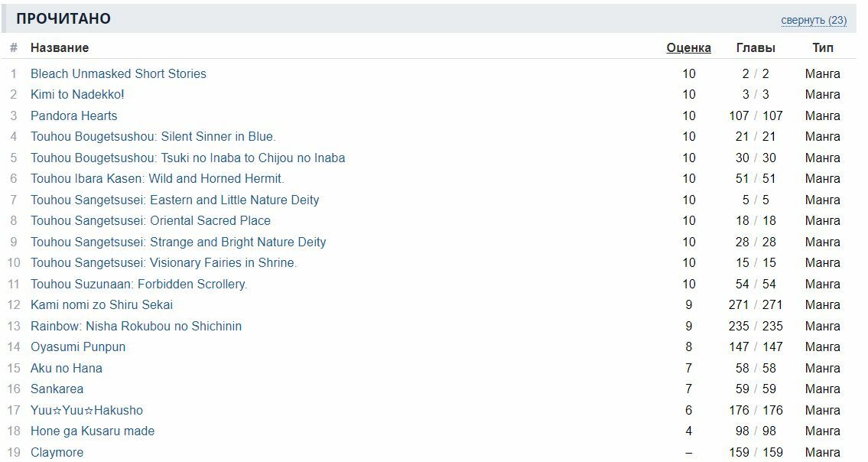Open Yuu☆Yuu☆Hakusho manga page

pyautogui.click(x=86, y=410)
